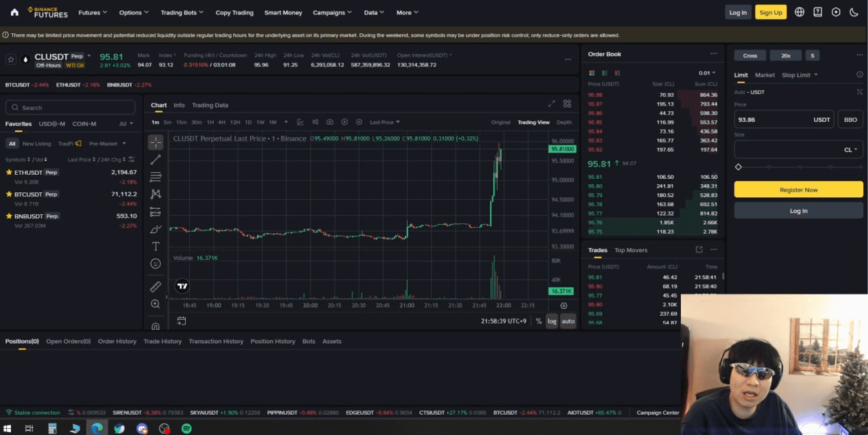This screenshot has width=868, height=435.
Task: Click the symbol Search input field
Action: (71, 107)
